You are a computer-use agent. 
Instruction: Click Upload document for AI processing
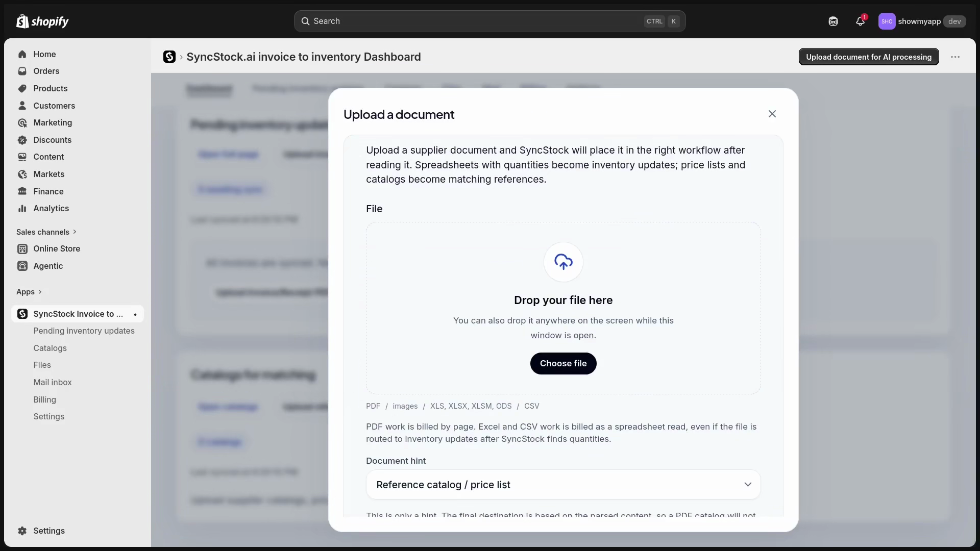click(x=869, y=57)
